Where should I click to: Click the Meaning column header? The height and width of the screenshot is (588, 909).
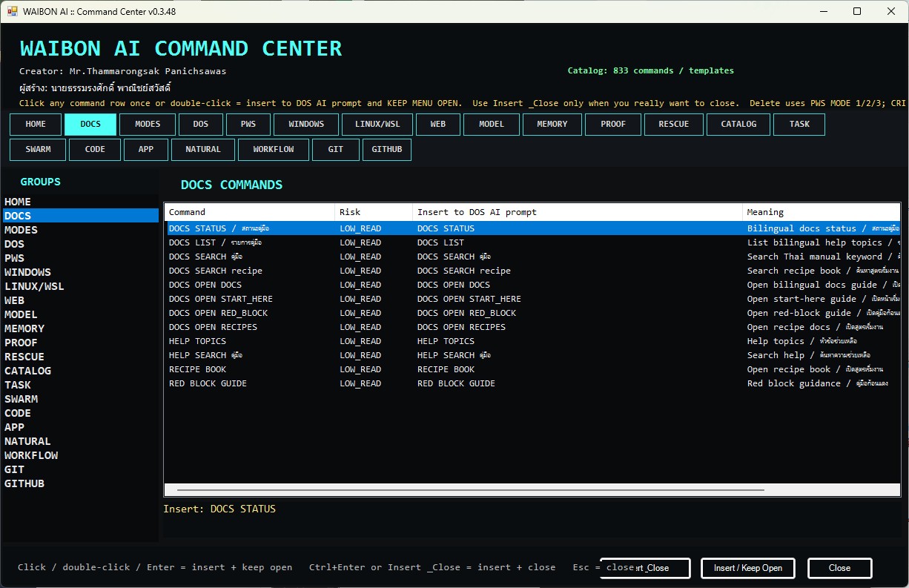[821, 212]
